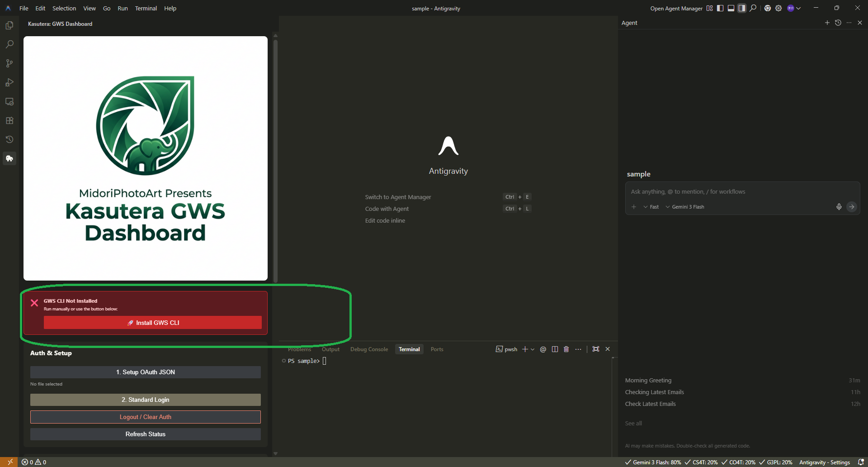Screen dimensions: 868x467
Task: Switch to the Output tab
Action: tap(330, 349)
